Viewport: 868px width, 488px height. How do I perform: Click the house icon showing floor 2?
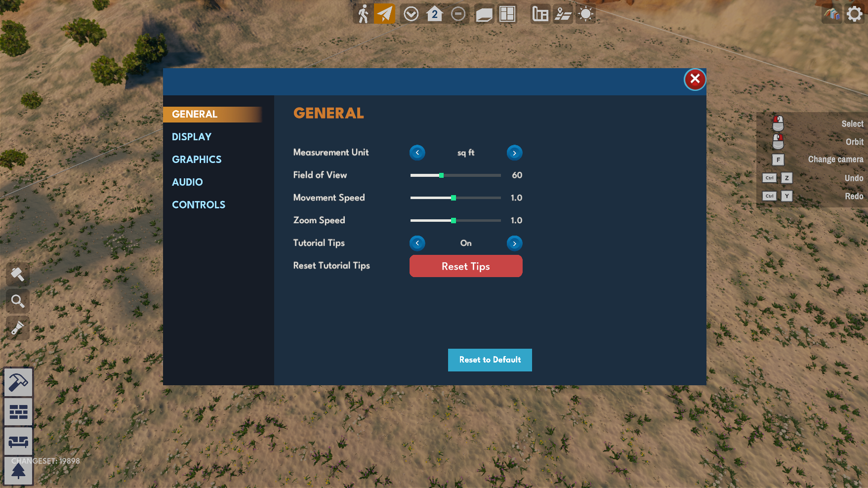click(x=434, y=14)
